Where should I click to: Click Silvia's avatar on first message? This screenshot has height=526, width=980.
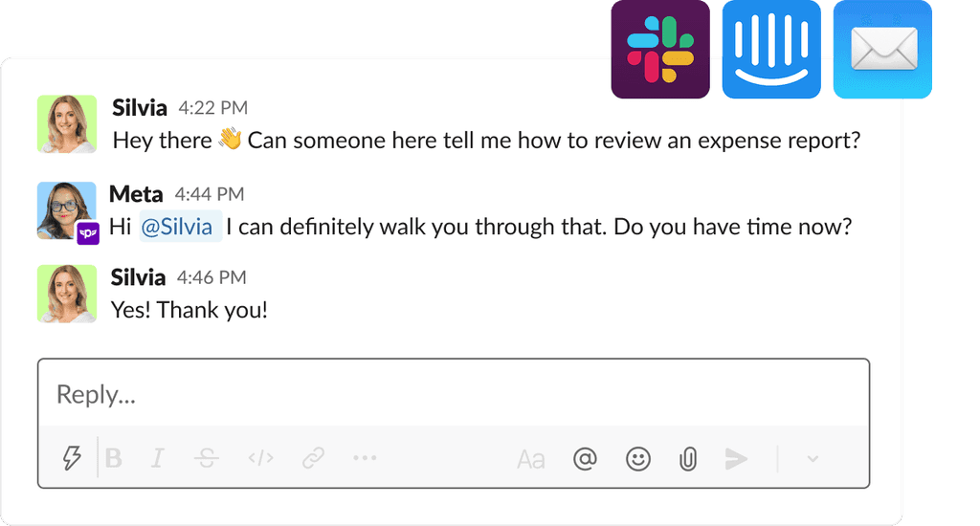click(x=66, y=124)
